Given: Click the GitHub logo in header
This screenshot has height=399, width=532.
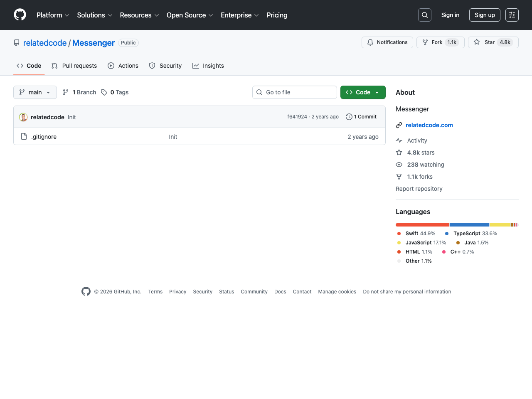Looking at the screenshot, I should (x=20, y=15).
